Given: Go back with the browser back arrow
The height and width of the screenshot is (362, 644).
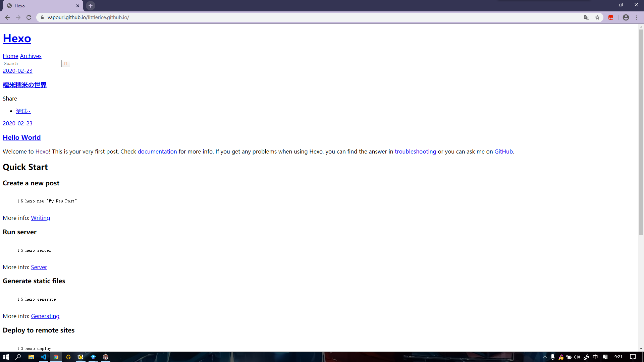Looking at the screenshot, I should [7, 17].
